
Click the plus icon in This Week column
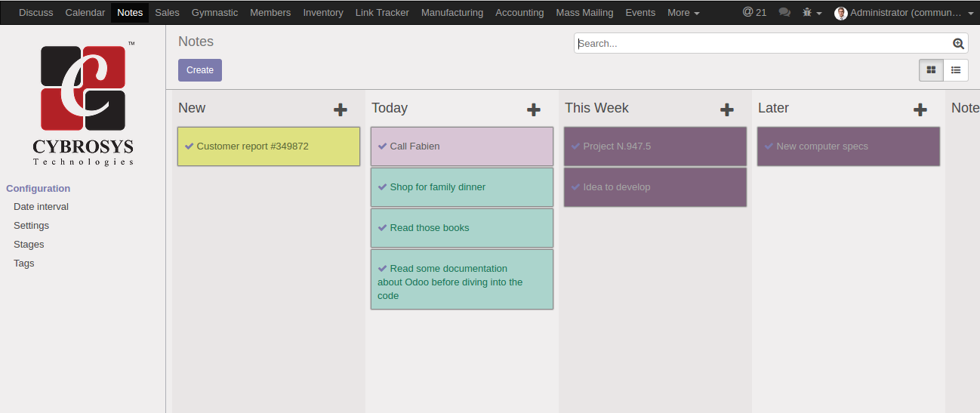click(x=727, y=109)
